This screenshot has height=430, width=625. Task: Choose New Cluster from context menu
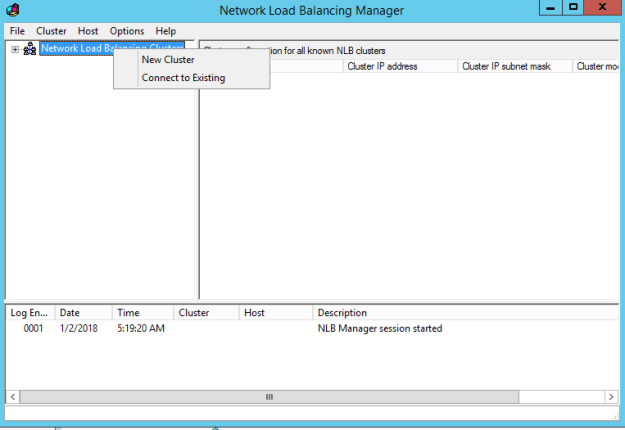168,60
